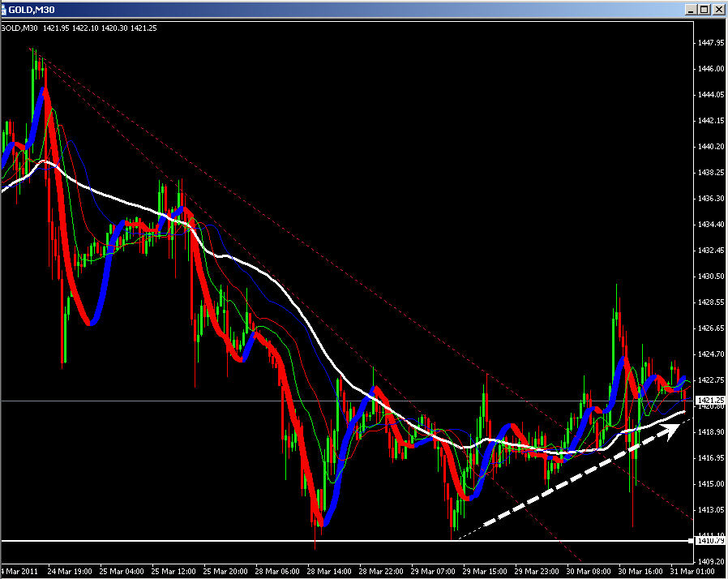728x579 pixels.
Task: Click the 1428.55 price scale label
Action: (x=711, y=302)
